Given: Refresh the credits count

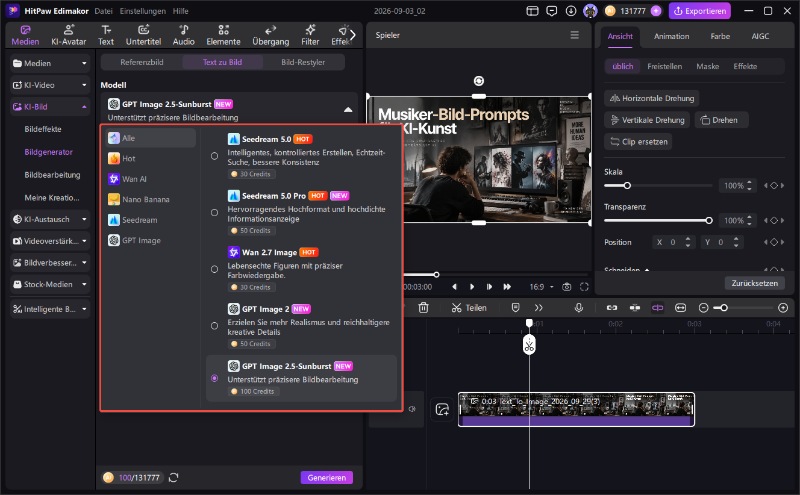Looking at the screenshot, I should point(173,478).
